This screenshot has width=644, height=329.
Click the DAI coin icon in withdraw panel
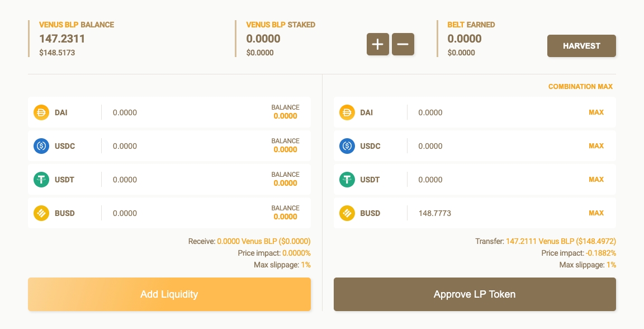[347, 112]
